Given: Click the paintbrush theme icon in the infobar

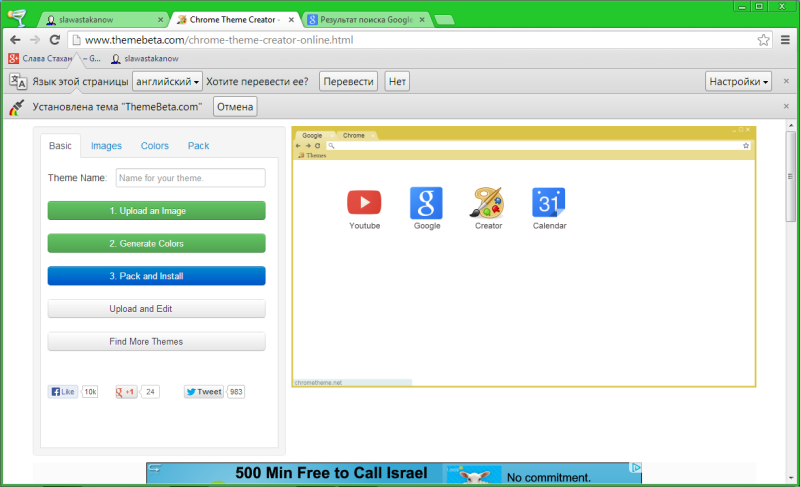Looking at the screenshot, I should click(17, 107).
